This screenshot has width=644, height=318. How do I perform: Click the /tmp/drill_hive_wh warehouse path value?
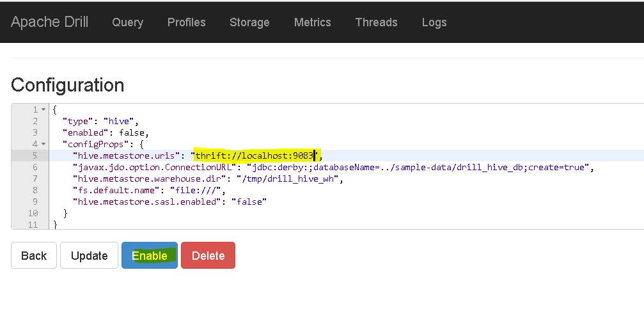coord(288,179)
